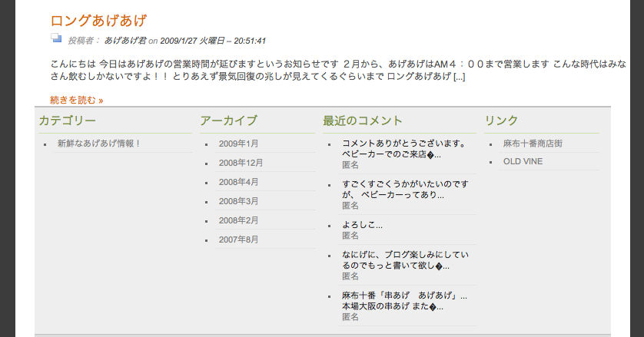
Task: Select the 2008年4月 archive link
Action: [238, 182]
